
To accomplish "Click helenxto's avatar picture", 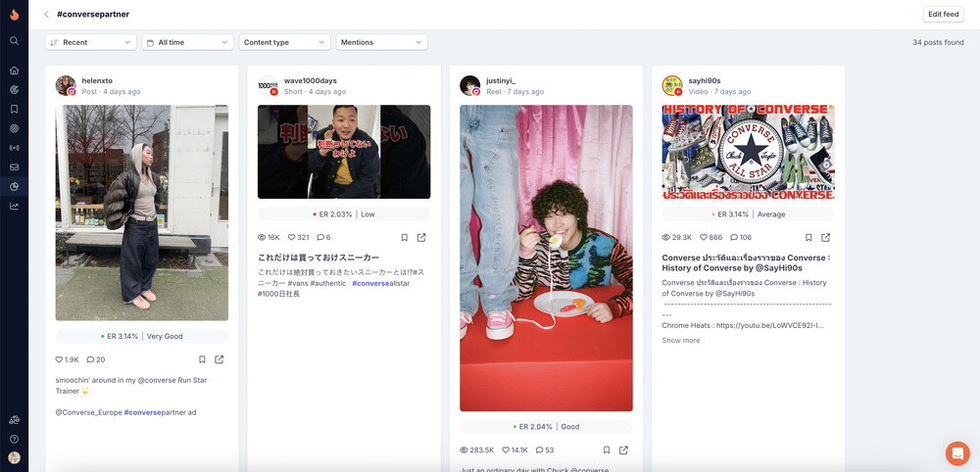I will [66, 85].
